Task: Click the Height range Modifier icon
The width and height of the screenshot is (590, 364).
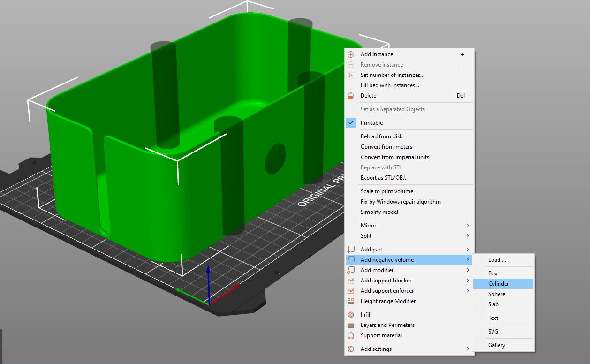Action: click(351, 301)
